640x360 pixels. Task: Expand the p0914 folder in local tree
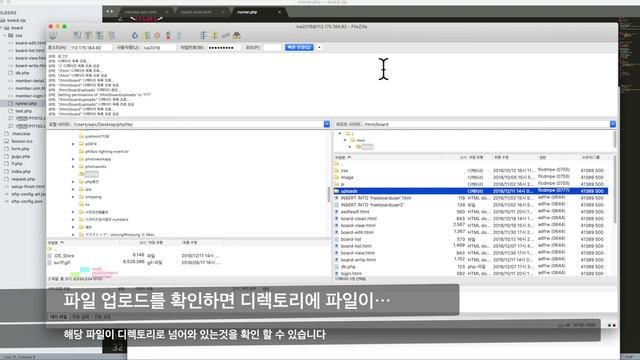tap(73, 144)
